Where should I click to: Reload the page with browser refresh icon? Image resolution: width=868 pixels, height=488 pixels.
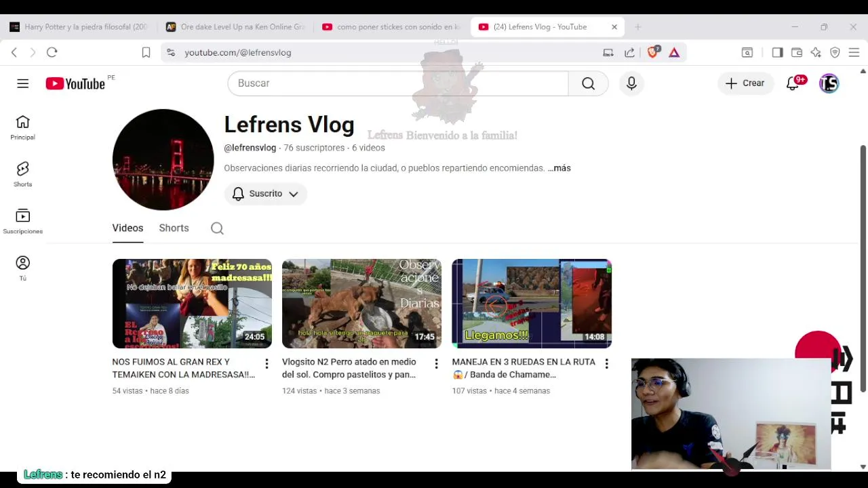point(52,52)
